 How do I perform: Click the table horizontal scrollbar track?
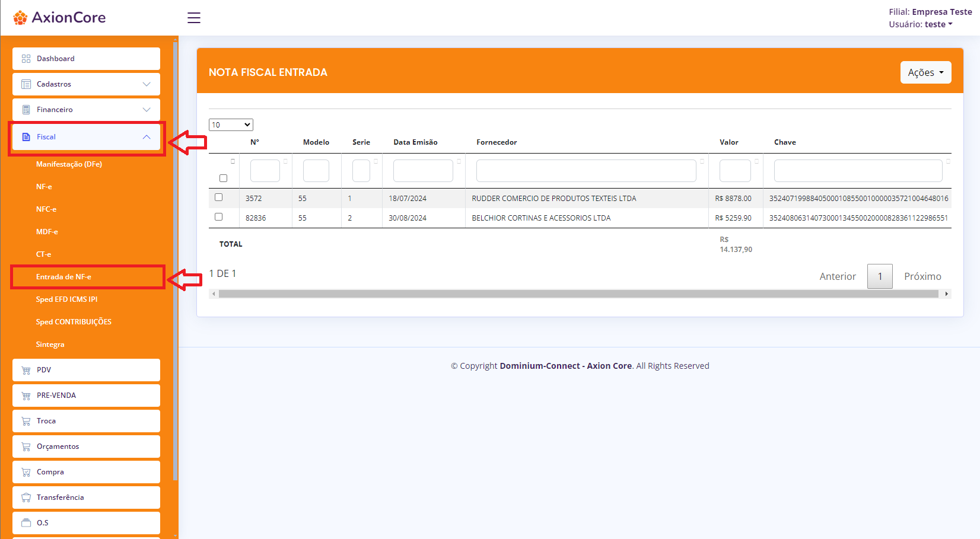click(x=578, y=294)
